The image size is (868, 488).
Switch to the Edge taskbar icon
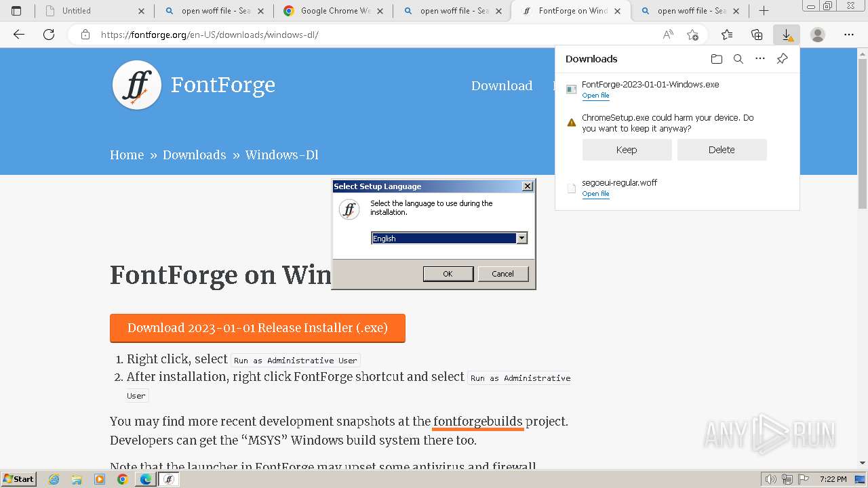point(145,479)
